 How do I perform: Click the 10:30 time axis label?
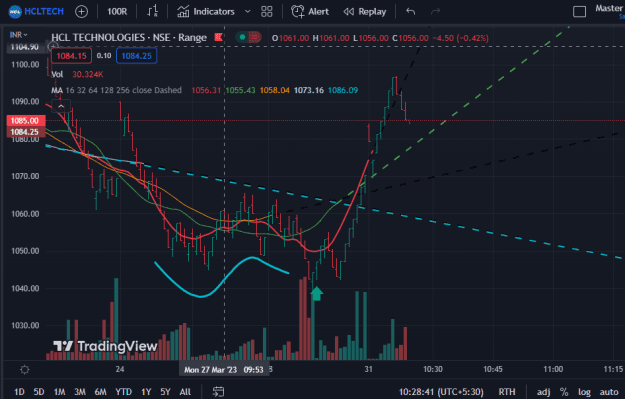click(432, 370)
